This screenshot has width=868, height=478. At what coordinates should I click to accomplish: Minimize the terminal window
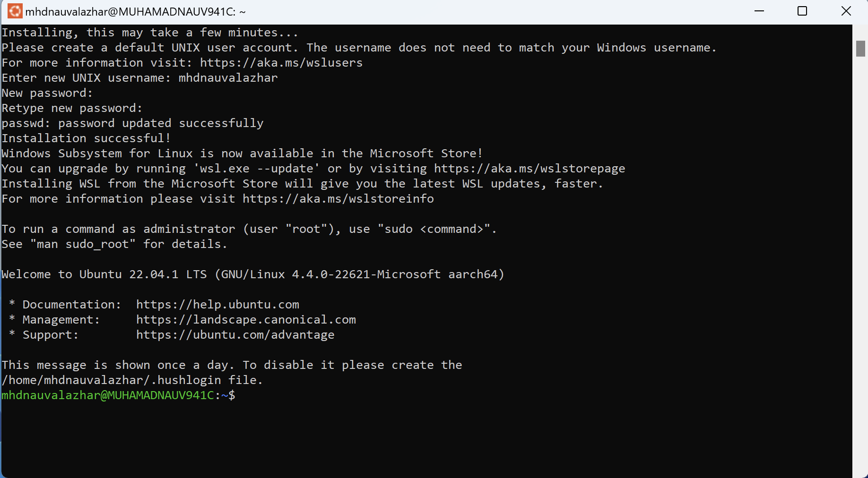click(759, 11)
